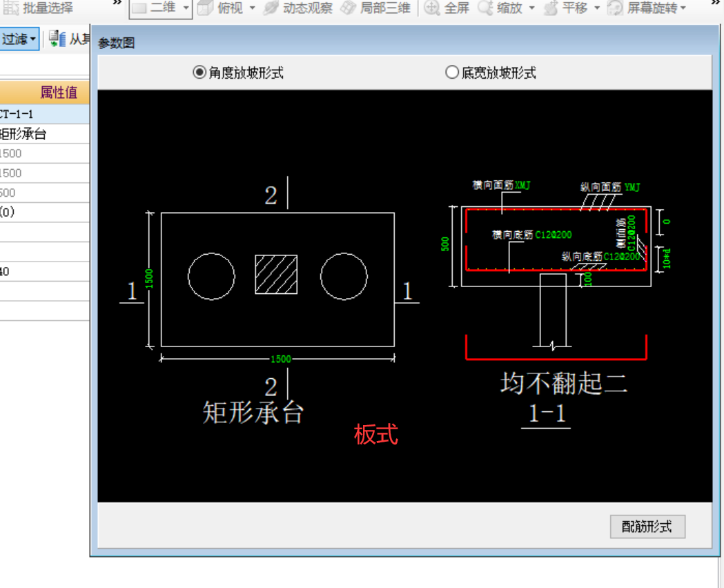Click the 屏幕旋转 screen rotate icon

pyautogui.click(x=615, y=8)
